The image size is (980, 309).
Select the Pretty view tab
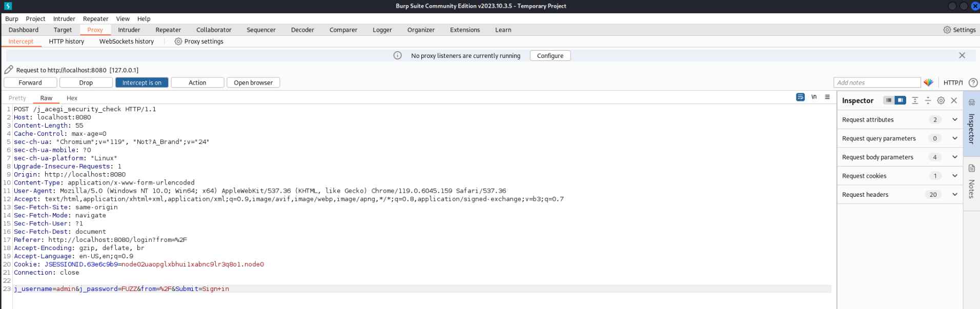[x=17, y=98]
